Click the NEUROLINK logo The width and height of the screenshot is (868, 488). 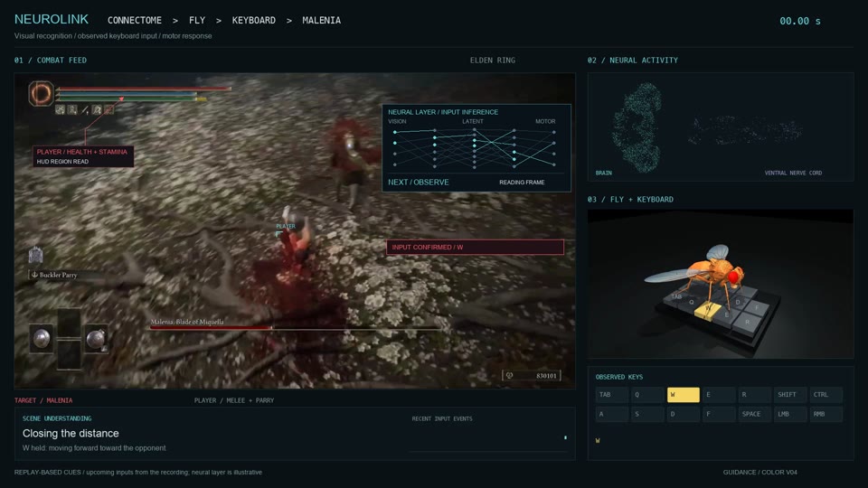click(52, 19)
